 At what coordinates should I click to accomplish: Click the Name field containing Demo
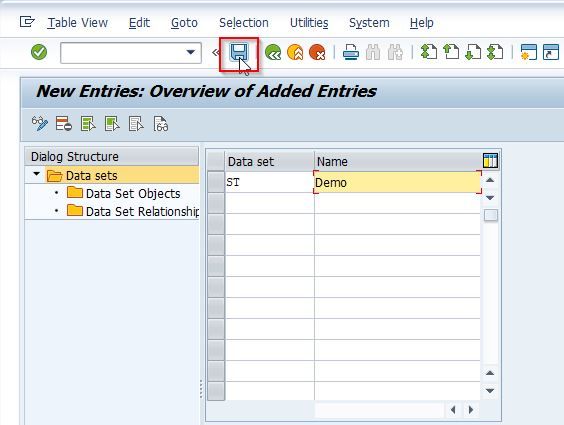click(x=397, y=182)
